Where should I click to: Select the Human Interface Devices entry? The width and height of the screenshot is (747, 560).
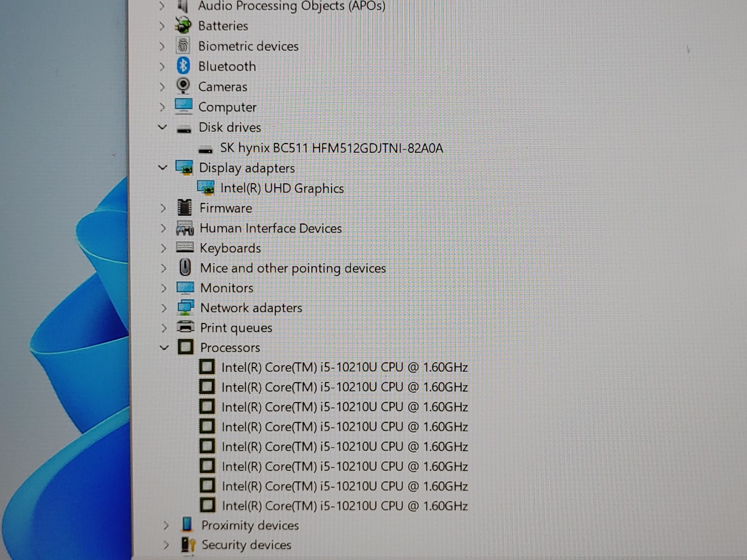[270, 228]
